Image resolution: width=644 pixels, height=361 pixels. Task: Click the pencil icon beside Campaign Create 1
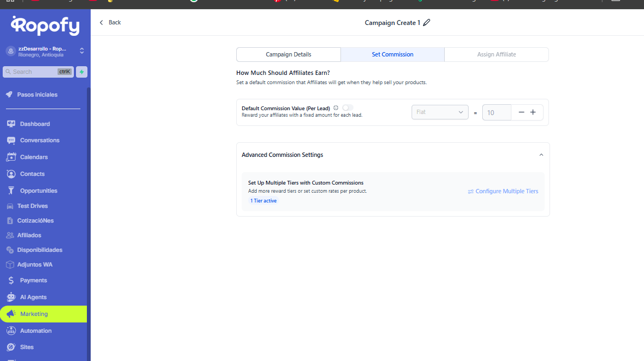[427, 23]
